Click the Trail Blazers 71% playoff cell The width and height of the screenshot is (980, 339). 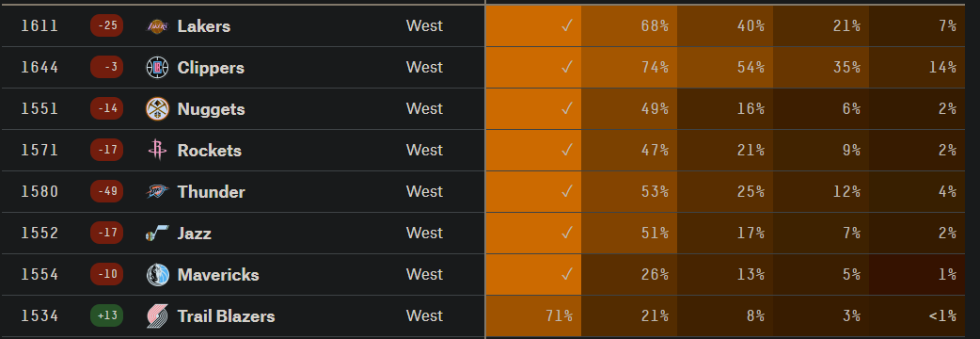point(533,315)
